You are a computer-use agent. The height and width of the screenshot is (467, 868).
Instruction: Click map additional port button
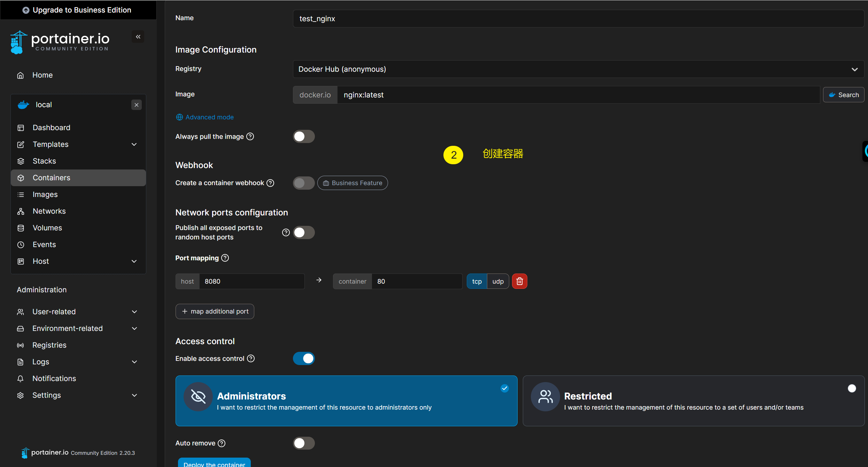[x=215, y=311]
